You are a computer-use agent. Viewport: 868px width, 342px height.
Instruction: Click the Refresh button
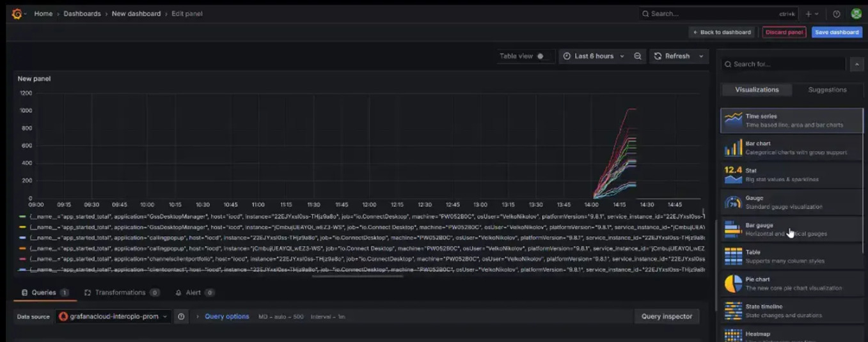point(672,56)
